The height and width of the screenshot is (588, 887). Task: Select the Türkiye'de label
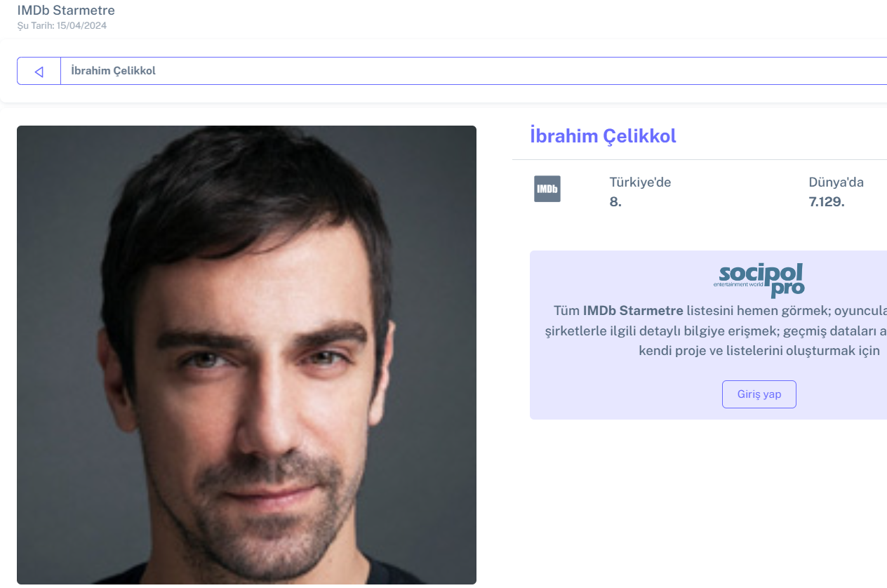(x=640, y=182)
